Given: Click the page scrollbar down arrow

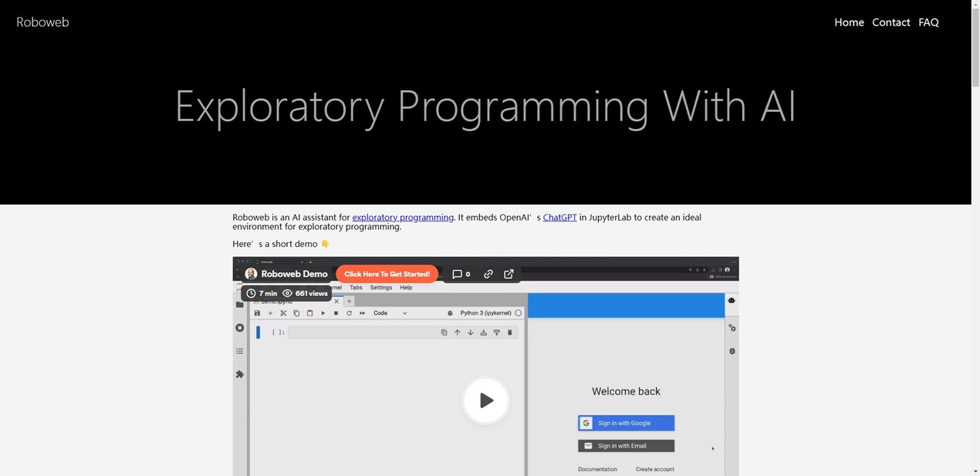Looking at the screenshot, I should coord(975,471).
